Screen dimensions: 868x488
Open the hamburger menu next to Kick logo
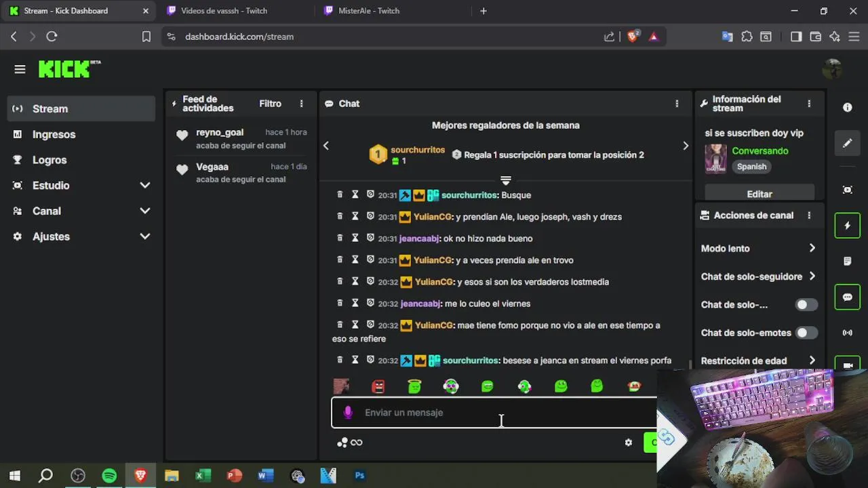tap(20, 69)
